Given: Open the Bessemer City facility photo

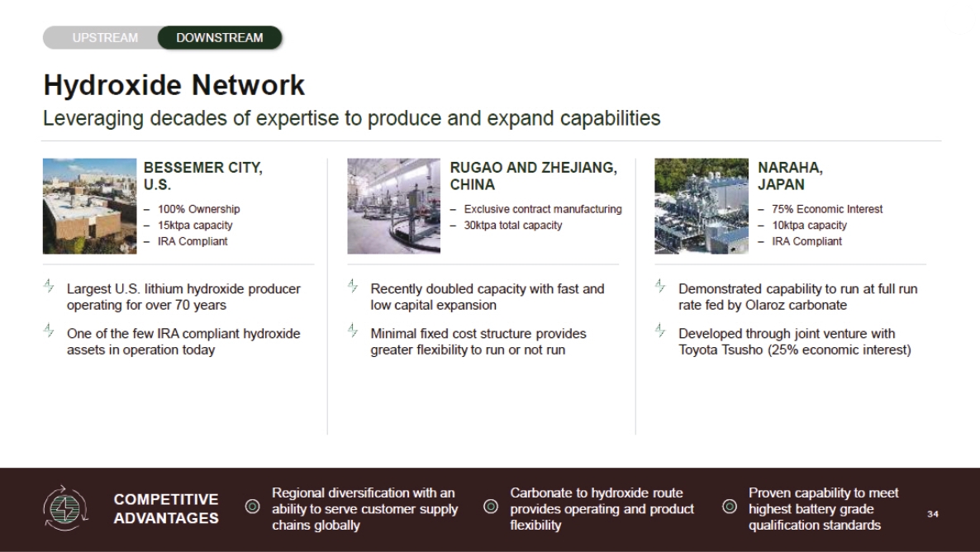Looking at the screenshot, I should pyautogui.click(x=89, y=206).
